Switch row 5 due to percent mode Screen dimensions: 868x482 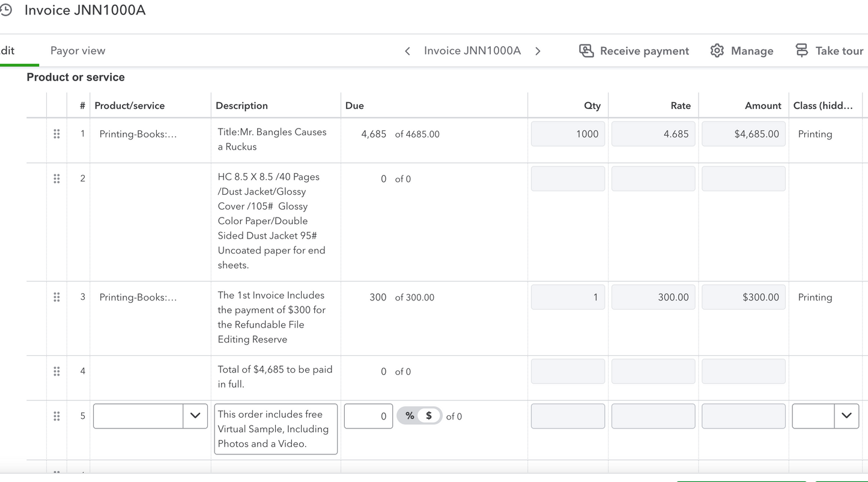click(x=410, y=416)
